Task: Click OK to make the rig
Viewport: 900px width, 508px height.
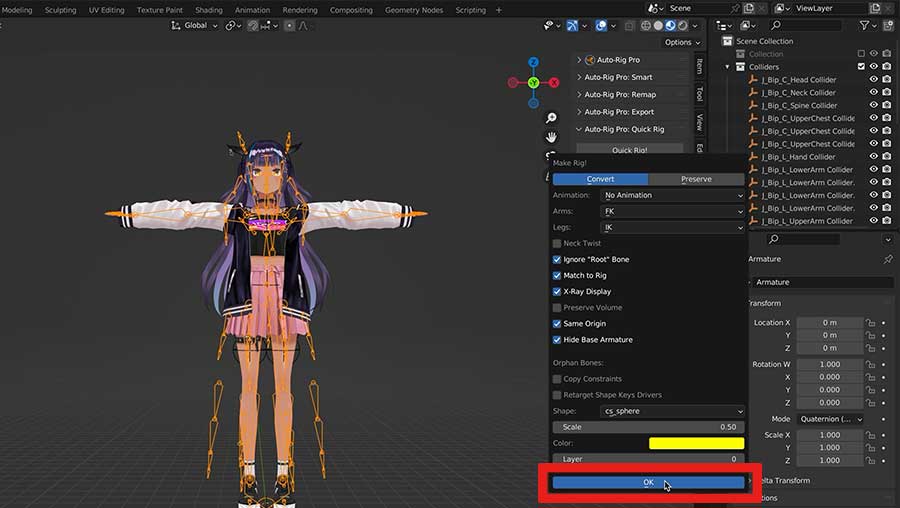Action: click(x=649, y=483)
